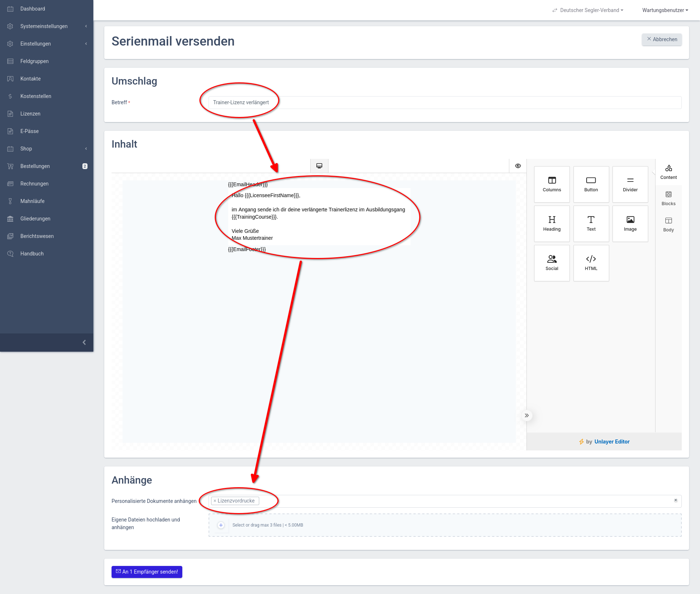Click the Betreff subject input field
This screenshot has height=594, width=700.
[x=445, y=102]
